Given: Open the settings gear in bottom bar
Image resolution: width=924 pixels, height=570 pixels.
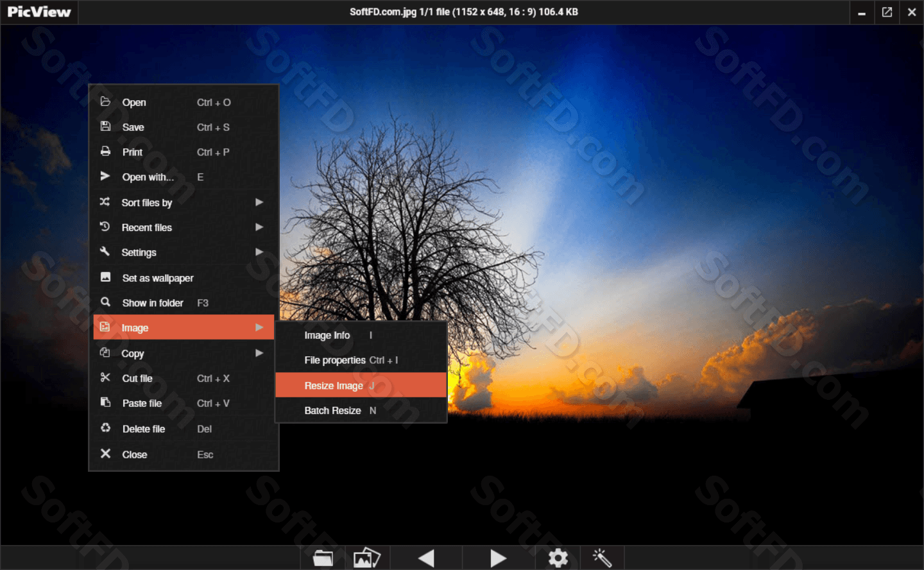Looking at the screenshot, I should (558, 558).
